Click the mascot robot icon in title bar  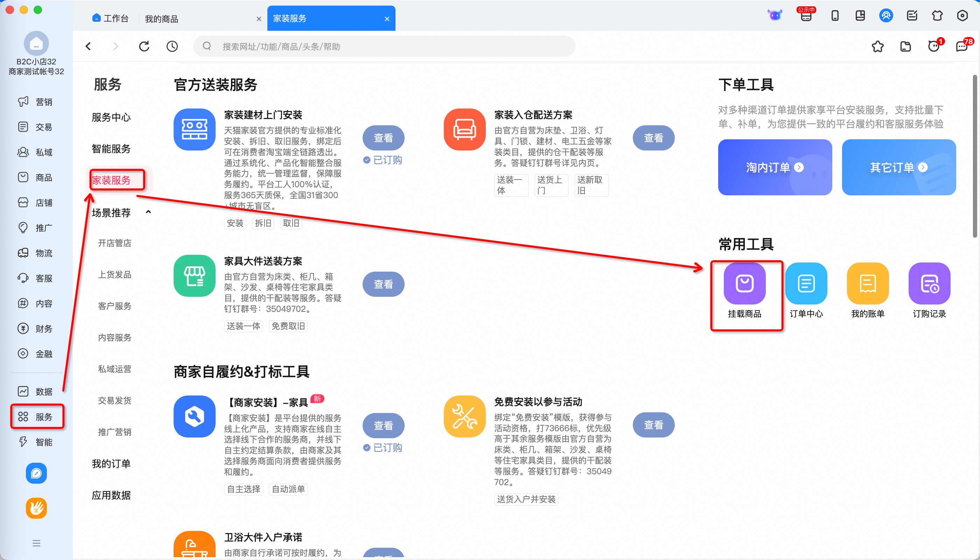pyautogui.click(x=775, y=15)
